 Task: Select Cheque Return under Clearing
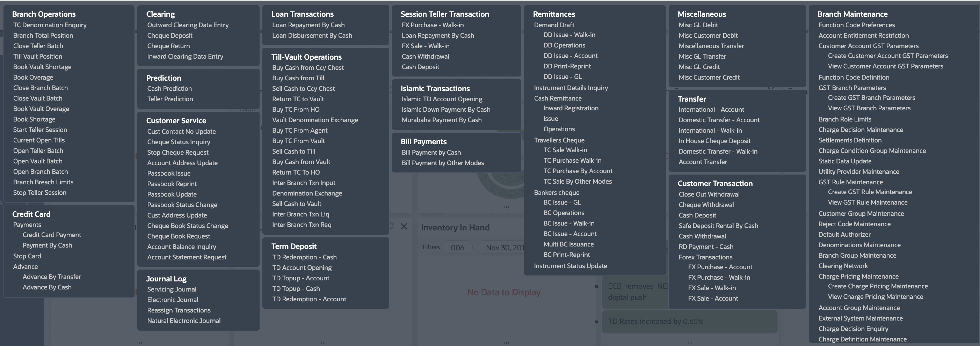tap(168, 46)
